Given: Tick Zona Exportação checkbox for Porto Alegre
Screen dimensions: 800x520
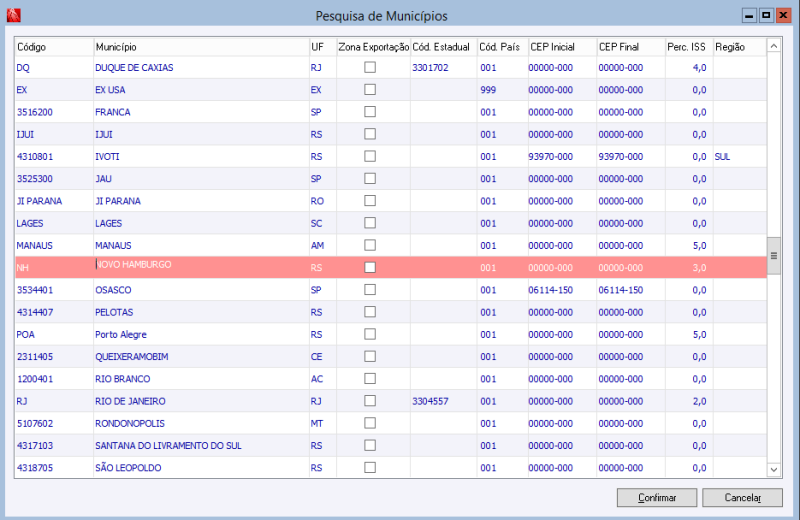Looking at the screenshot, I should click(370, 334).
